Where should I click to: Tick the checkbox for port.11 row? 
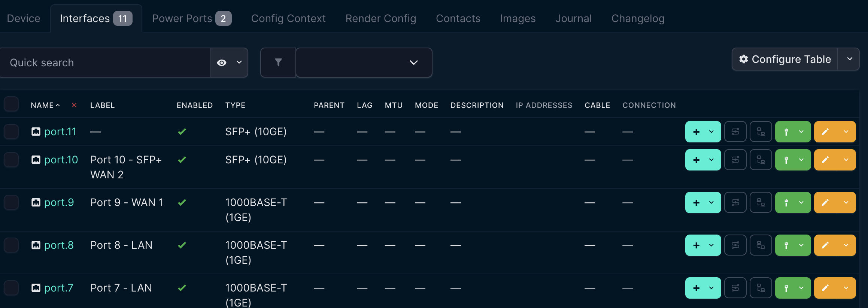pyautogui.click(x=11, y=132)
